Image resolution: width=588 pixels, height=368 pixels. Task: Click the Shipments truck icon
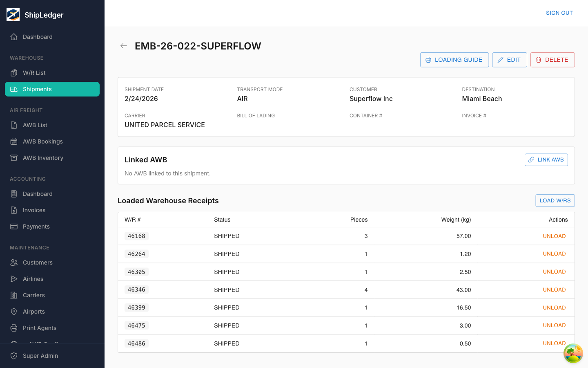click(14, 89)
